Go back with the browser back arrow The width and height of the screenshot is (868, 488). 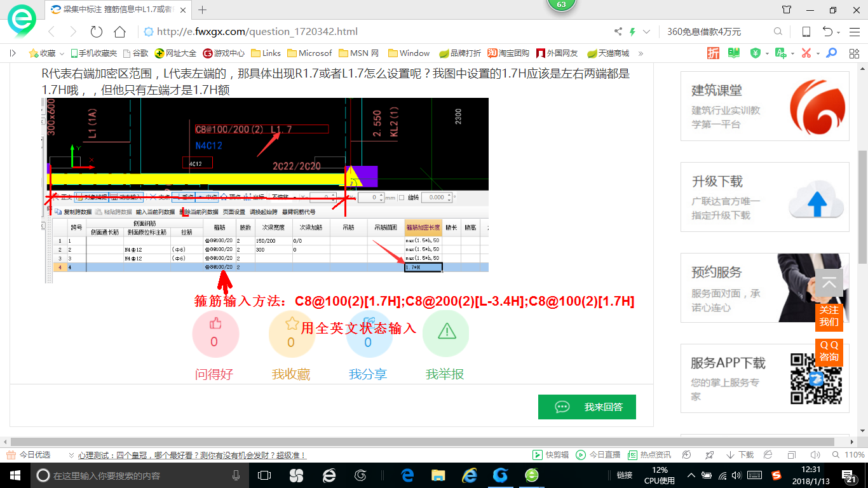52,32
